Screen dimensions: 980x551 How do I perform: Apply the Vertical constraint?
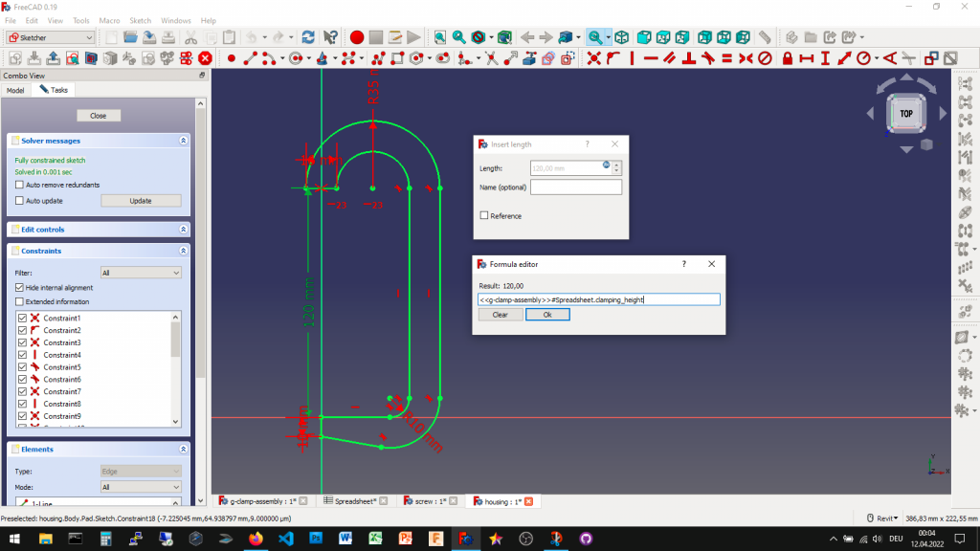pos(632,58)
